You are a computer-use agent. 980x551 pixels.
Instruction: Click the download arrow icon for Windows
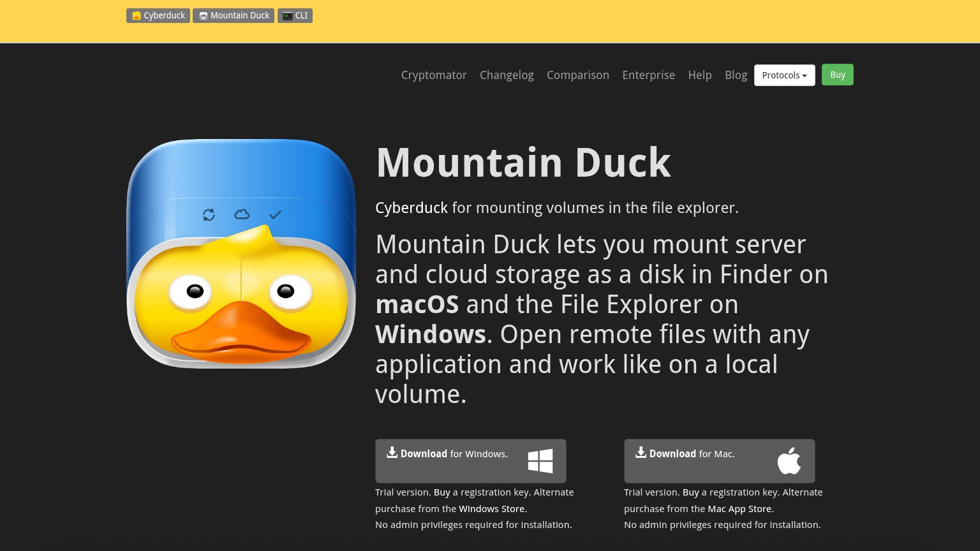pos(392,452)
